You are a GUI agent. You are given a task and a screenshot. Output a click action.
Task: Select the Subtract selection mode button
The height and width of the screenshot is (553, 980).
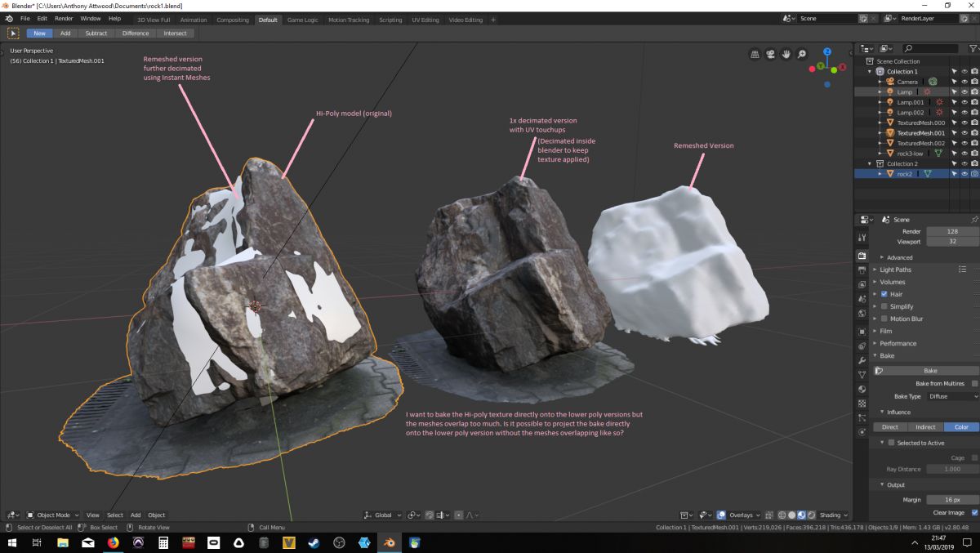96,33
